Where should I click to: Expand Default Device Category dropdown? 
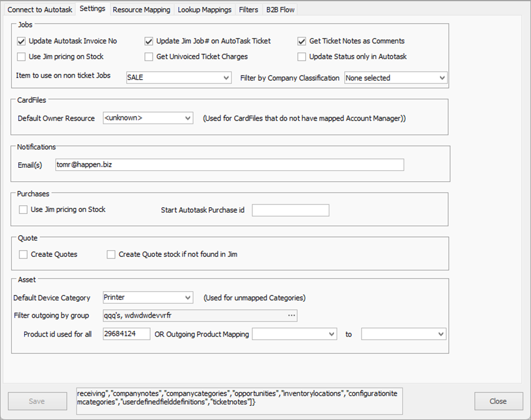(148, 298)
